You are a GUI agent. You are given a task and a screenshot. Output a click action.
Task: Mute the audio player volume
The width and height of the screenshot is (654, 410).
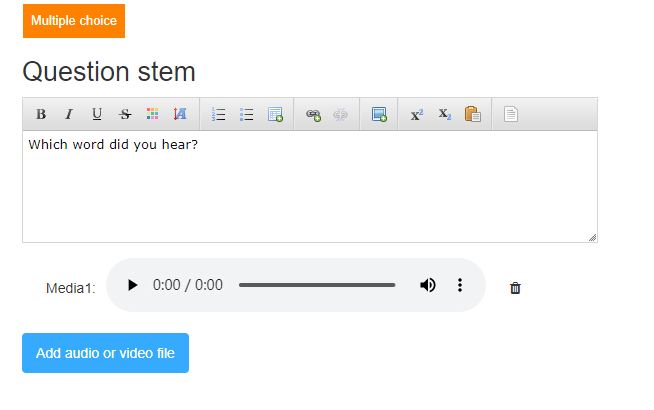(428, 285)
